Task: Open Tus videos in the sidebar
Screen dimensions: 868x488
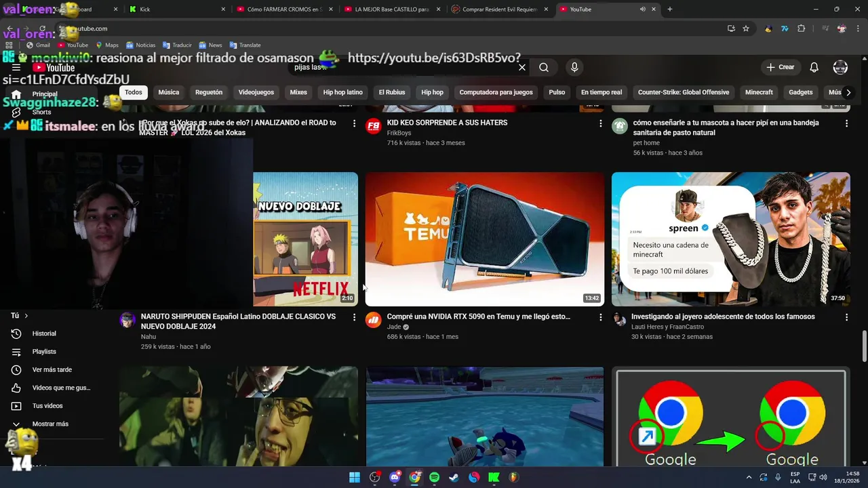Action: tap(49, 406)
